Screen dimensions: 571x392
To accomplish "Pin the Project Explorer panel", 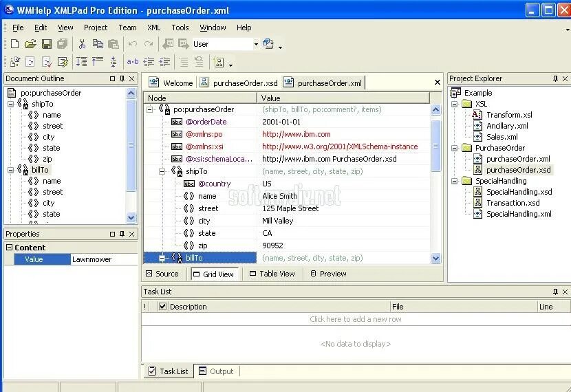I will coord(555,78).
